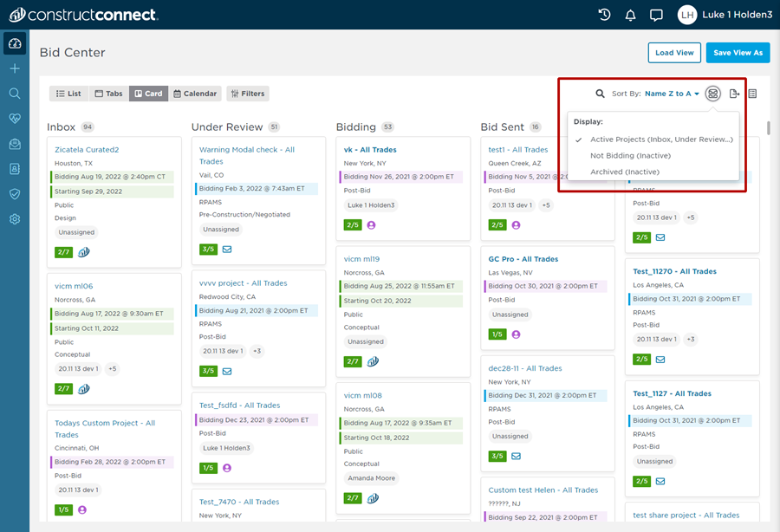This screenshot has width=780, height=532.
Task: Open the Filters panel
Action: point(248,94)
